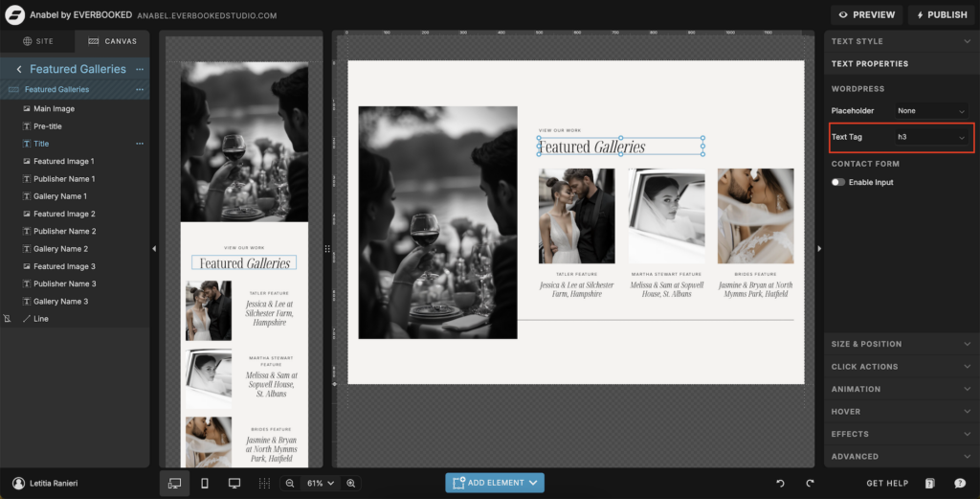Screen dimensions: 980x499
Task: Zoom out with the minus magnifier
Action: coord(290,484)
